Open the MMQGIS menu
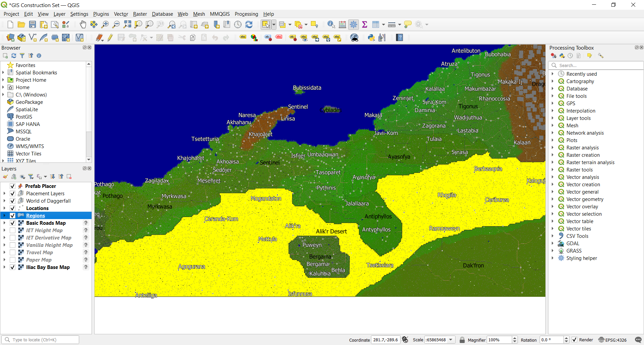Image resolution: width=644 pixels, height=345 pixels. coord(220,14)
